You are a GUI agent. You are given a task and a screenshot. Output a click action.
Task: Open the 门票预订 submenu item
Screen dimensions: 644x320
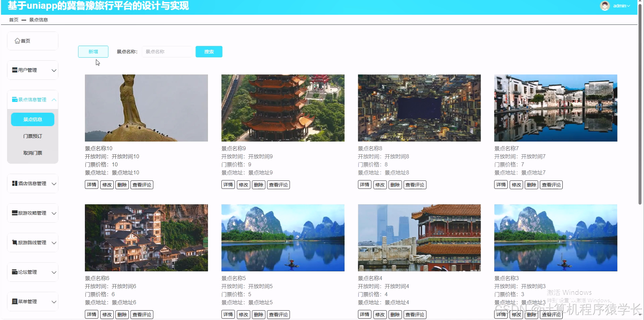pyautogui.click(x=33, y=136)
